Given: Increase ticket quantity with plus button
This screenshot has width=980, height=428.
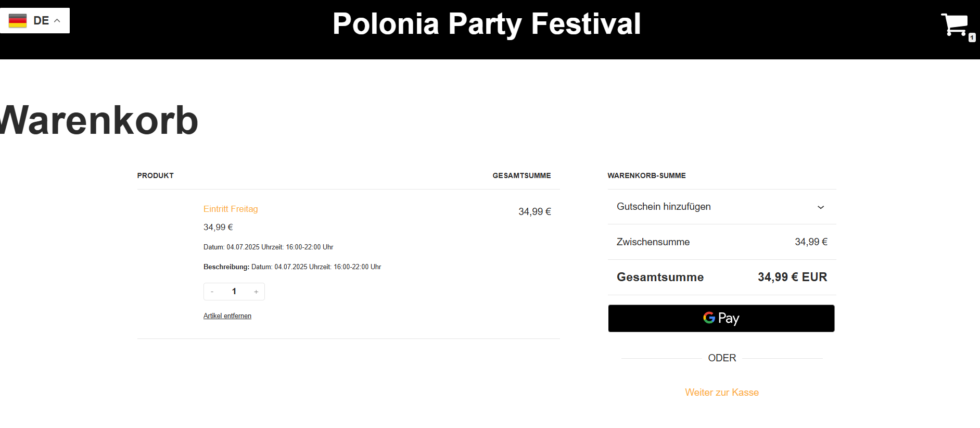Looking at the screenshot, I should click(256, 292).
